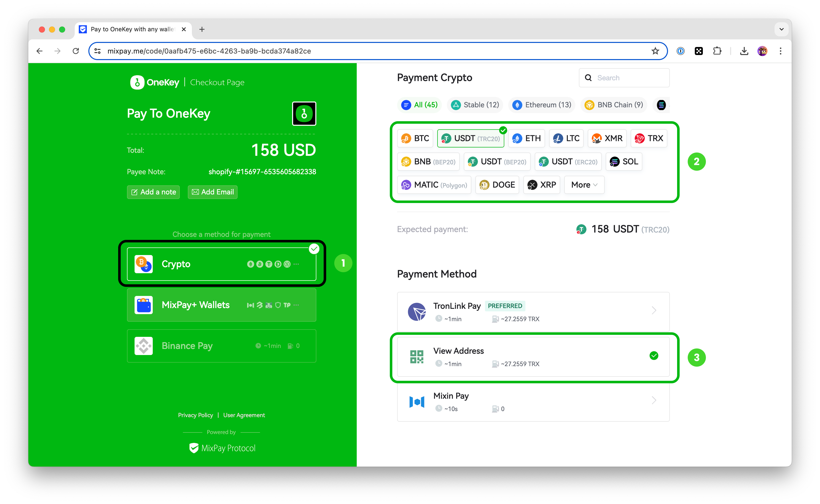This screenshot has height=504, width=820.
Task: Open the partially visible Solana filter tab
Action: [x=661, y=105]
